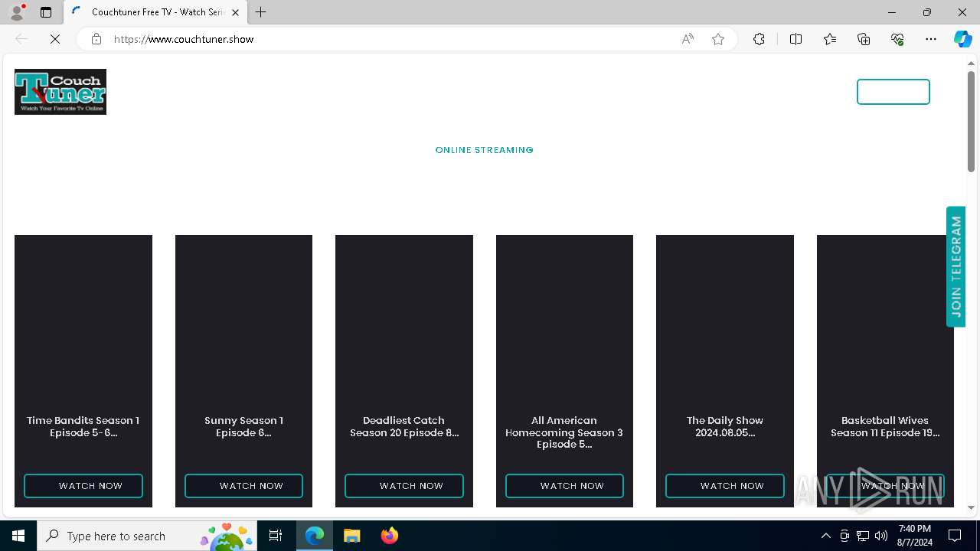Open the tab actions menu icon
This screenshot has width=980, height=551.
pos(46,12)
